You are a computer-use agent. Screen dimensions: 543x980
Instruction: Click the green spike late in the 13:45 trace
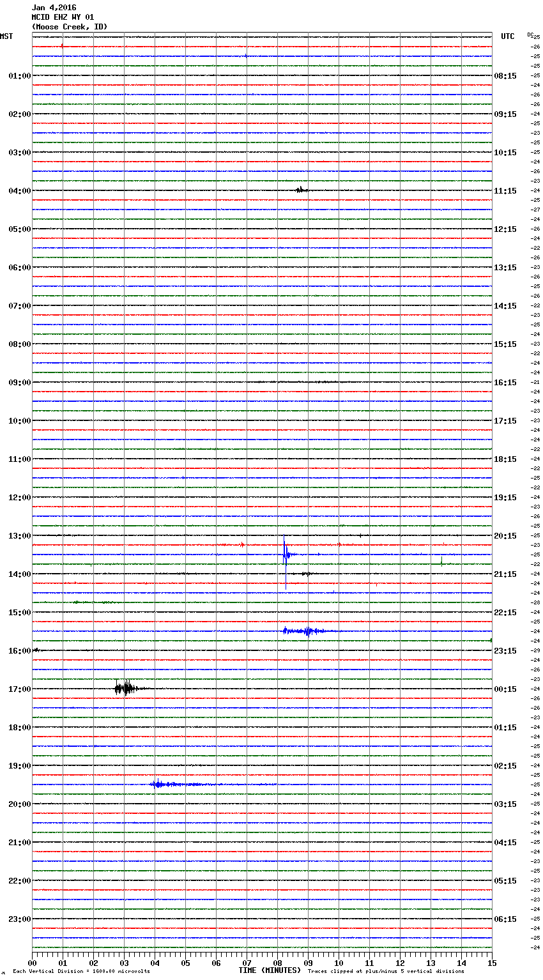point(441,562)
